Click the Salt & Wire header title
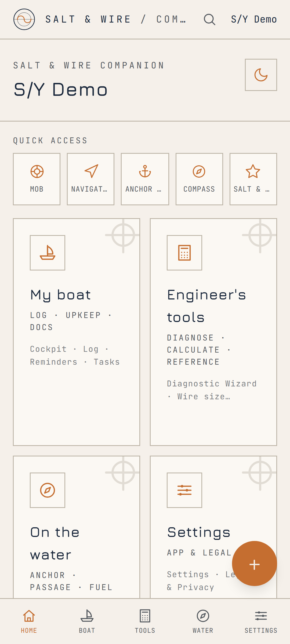290x644 pixels. click(x=116, y=19)
